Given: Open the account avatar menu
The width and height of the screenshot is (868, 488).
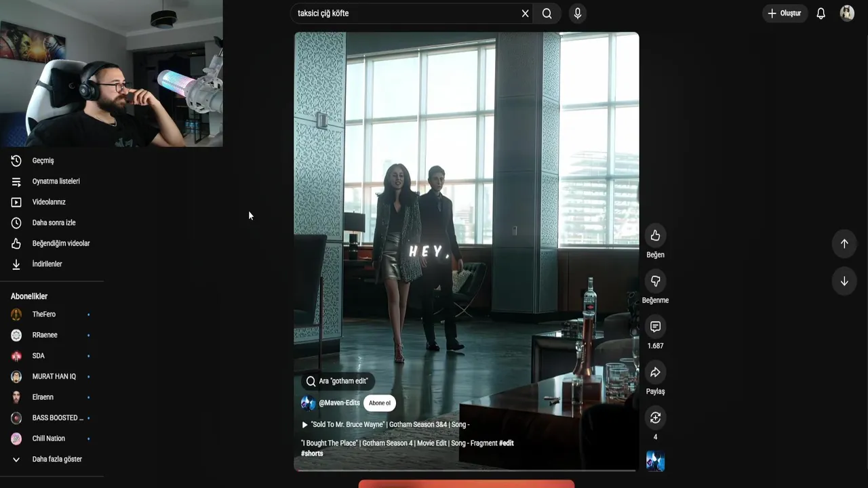Looking at the screenshot, I should click(847, 14).
